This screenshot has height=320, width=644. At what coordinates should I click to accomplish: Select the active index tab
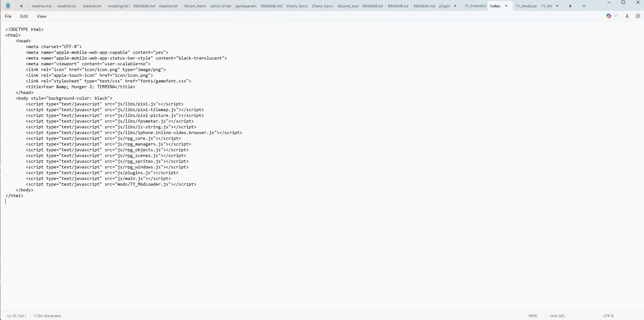tap(495, 6)
